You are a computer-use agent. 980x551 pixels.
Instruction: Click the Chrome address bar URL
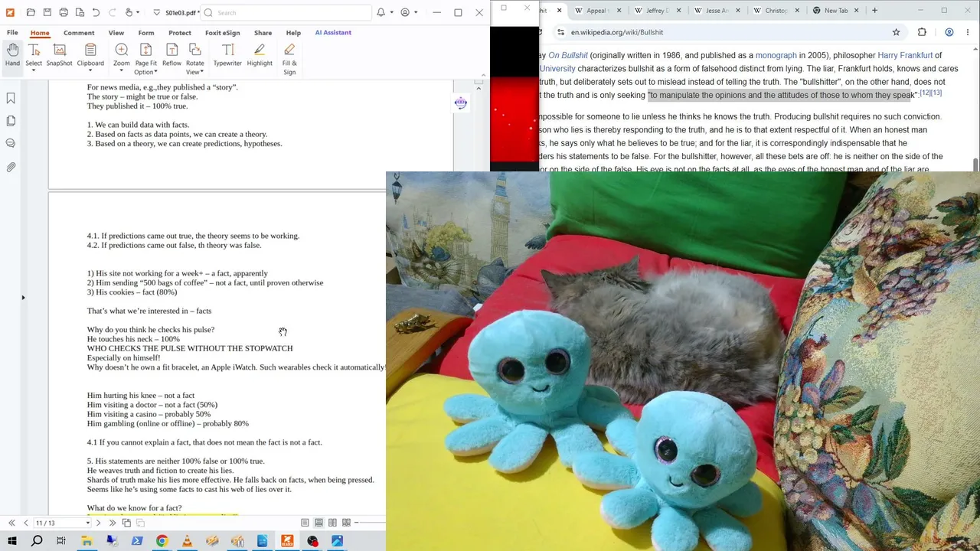[617, 32]
